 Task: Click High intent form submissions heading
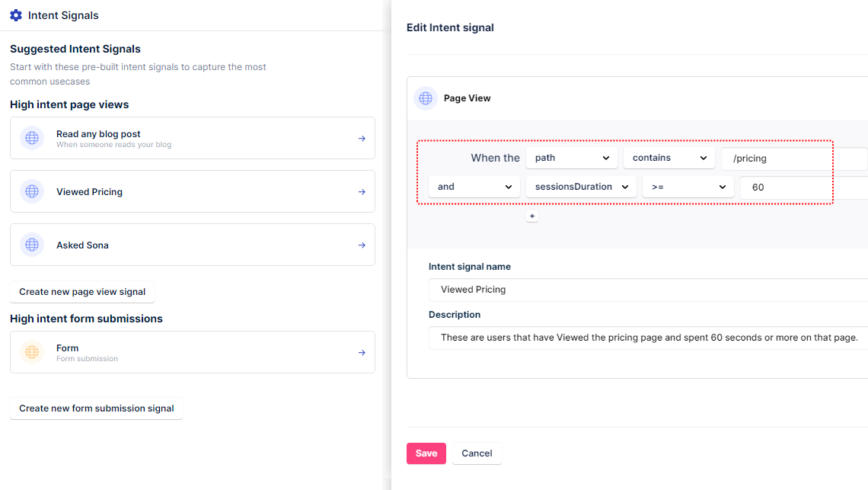point(86,319)
